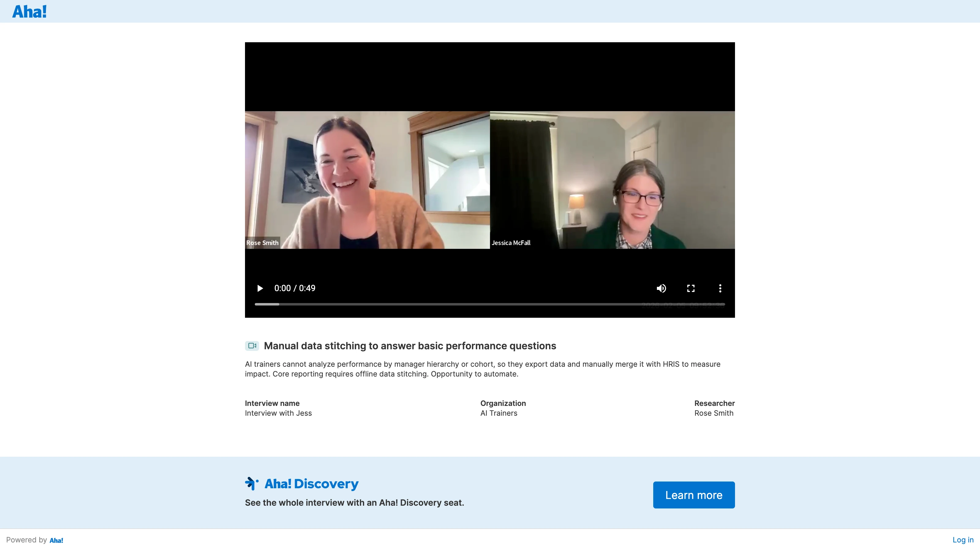Click the 0:00 / 0:49 time display
The image size is (980, 551).
[x=294, y=288]
